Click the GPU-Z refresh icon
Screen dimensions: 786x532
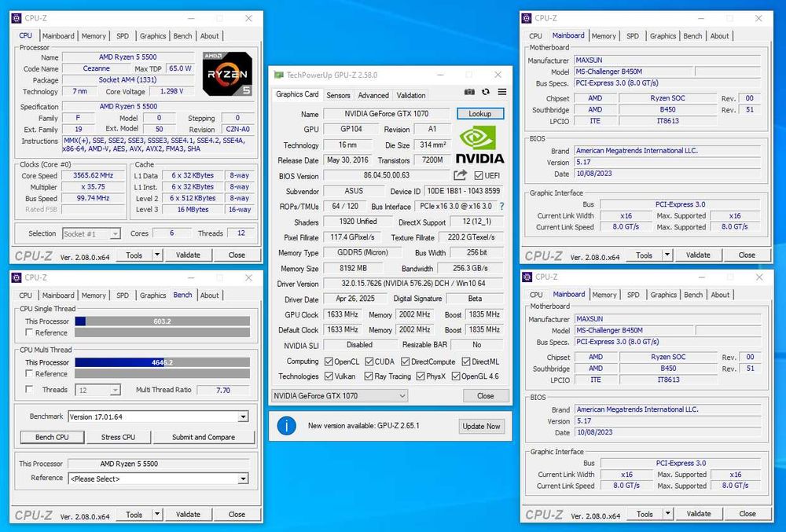[486, 92]
